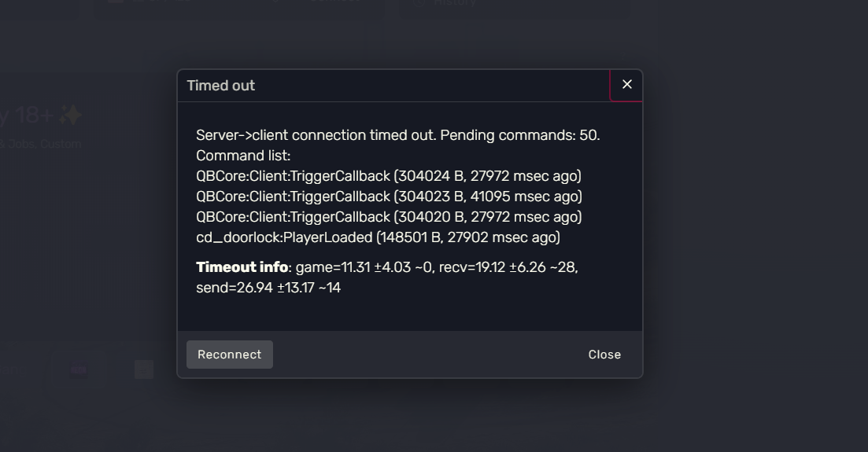The image size is (868, 452).
Task: Click the "Server->client connection timed out" message
Action: point(315,135)
